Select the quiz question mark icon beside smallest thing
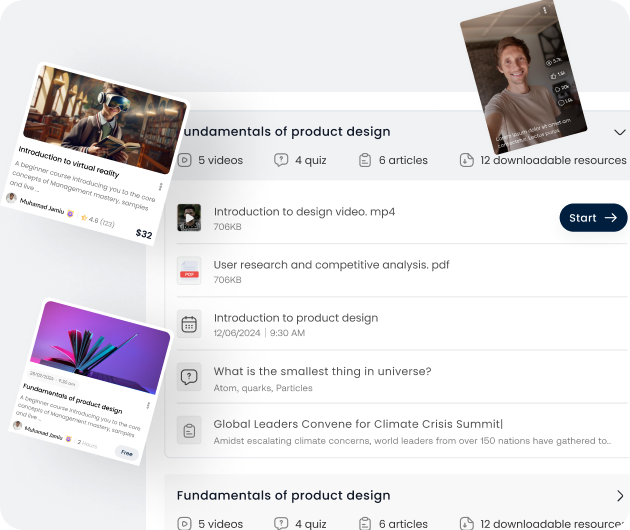 click(x=189, y=377)
